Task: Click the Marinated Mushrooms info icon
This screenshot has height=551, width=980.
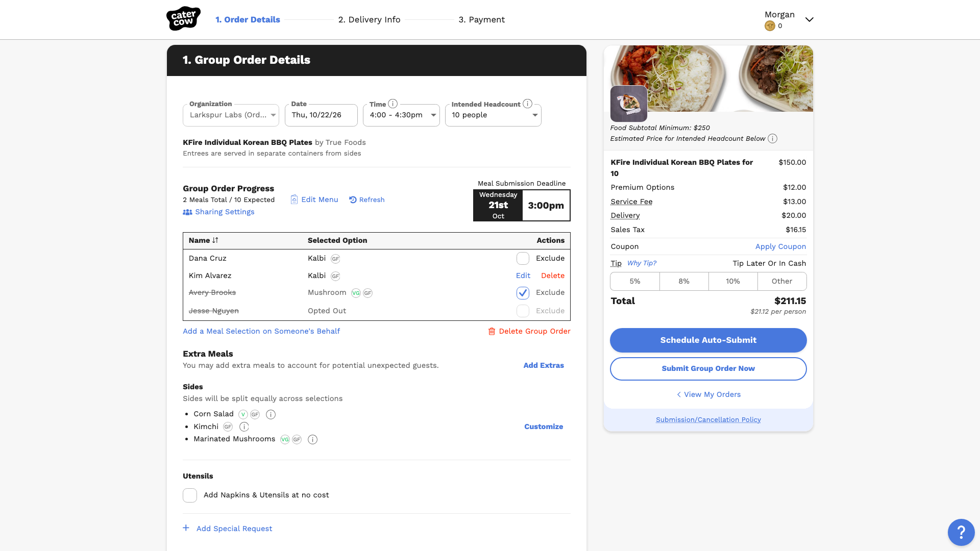Action: tap(313, 439)
